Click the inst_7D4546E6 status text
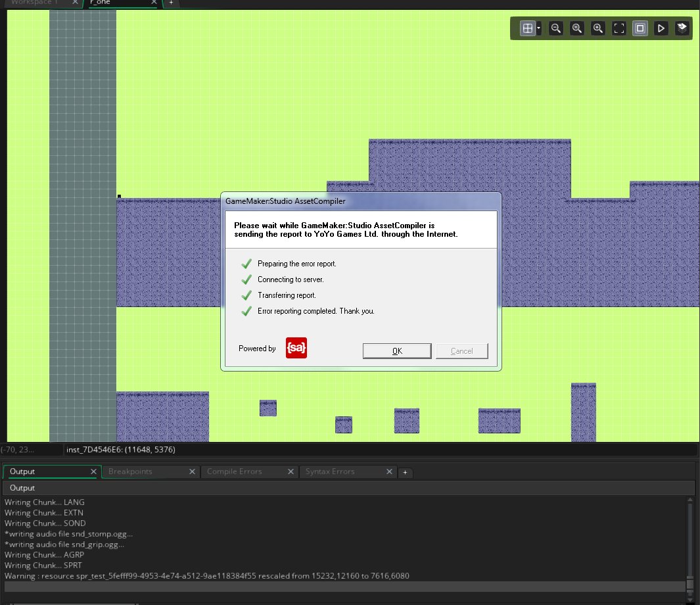Image resolution: width=700 pixels, height=605 pixels. tap(120, 450)
